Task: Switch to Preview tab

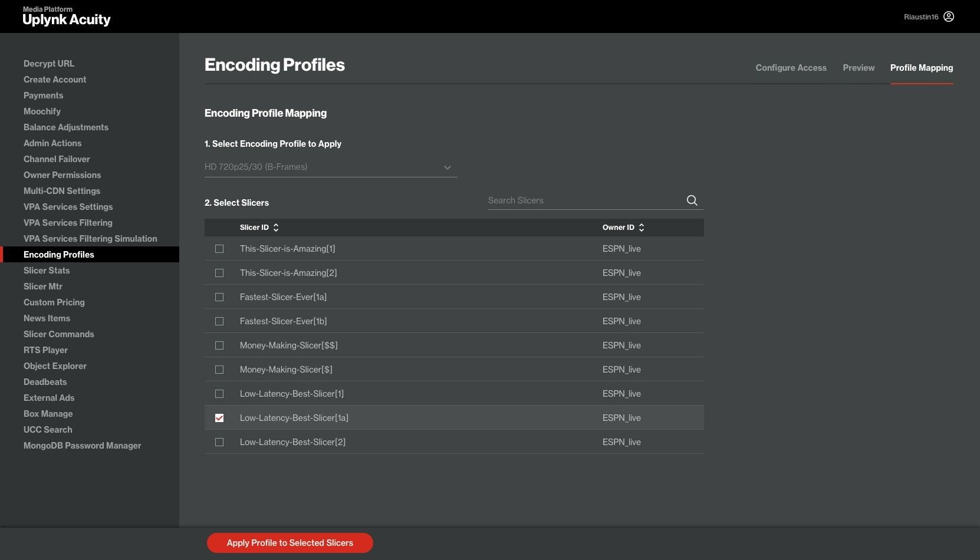Action: pos(859,68)
